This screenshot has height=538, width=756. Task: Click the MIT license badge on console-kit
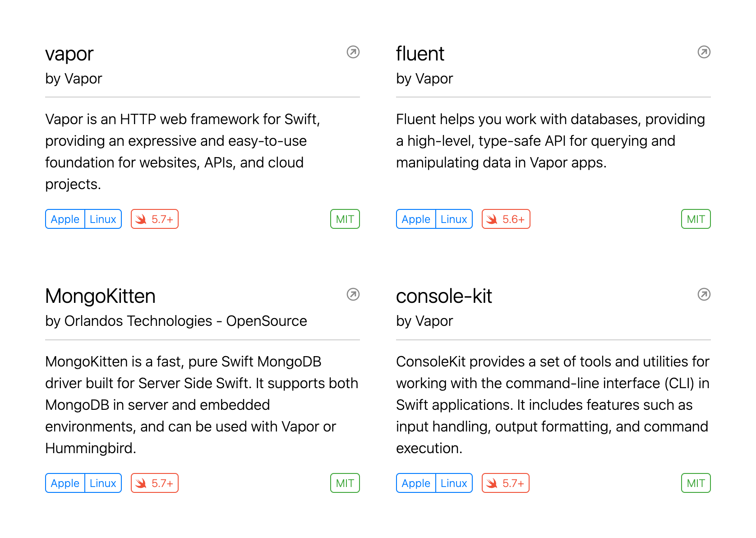696,483
